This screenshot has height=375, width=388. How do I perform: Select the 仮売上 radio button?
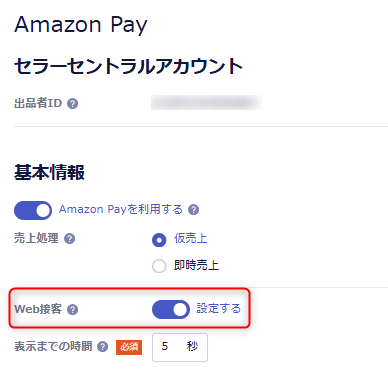tap(159, 240)
